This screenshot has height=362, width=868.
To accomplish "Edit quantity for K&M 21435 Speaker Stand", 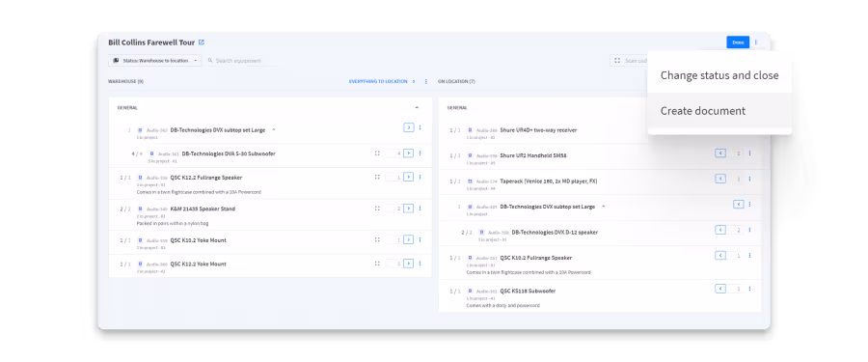I will coord(393,209).
